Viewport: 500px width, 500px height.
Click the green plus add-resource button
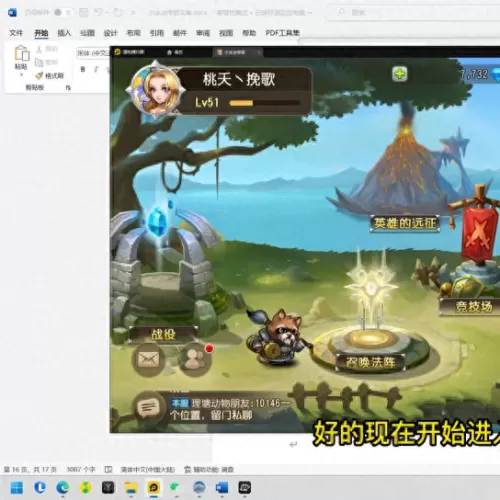coord(400,74)
